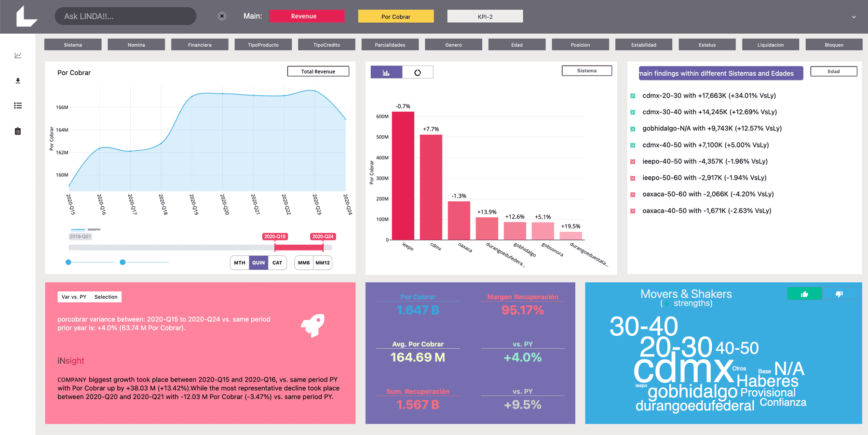Select Var vs. PY option
The width and height of the screenshot is (868, 435).
click(x=74, y=297)
